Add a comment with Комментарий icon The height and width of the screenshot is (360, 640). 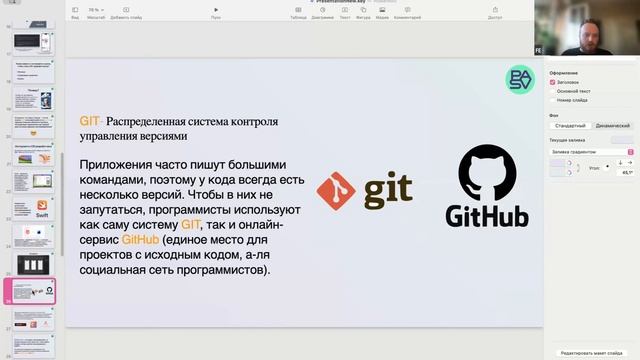pos(407,10)
